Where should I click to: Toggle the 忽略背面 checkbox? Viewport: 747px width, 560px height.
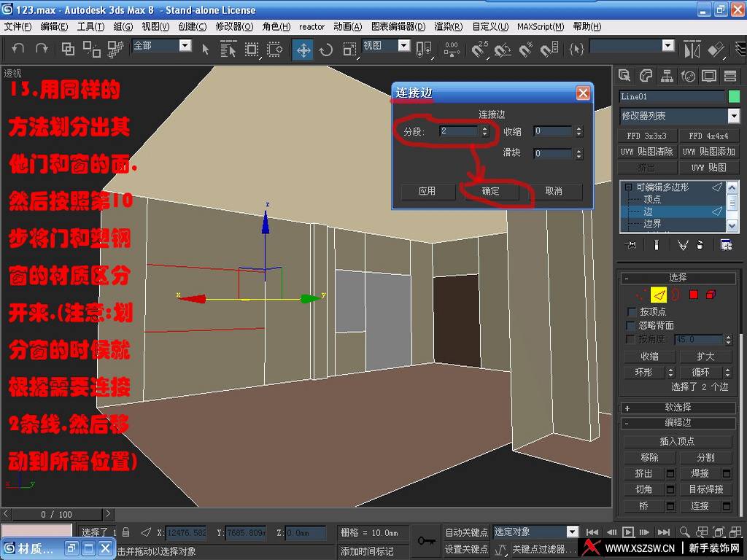[632, 325]
